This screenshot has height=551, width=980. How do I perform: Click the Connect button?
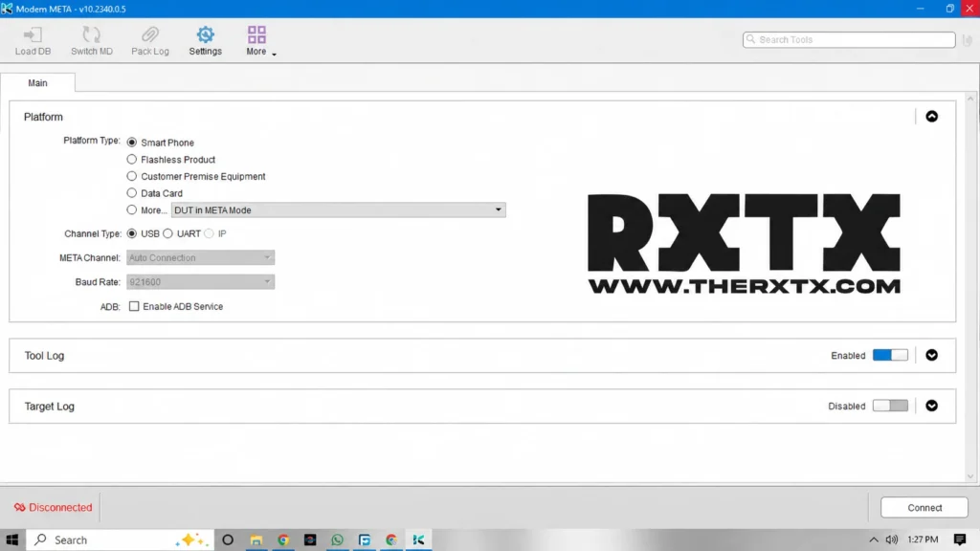coord(923,507)
